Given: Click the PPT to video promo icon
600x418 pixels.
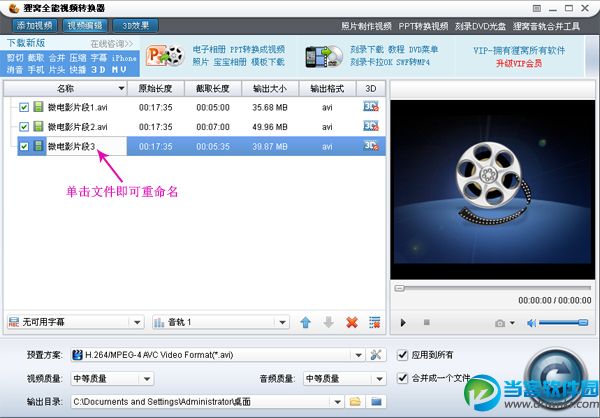Looking at the screenshot, I should (x=165, y=56).
